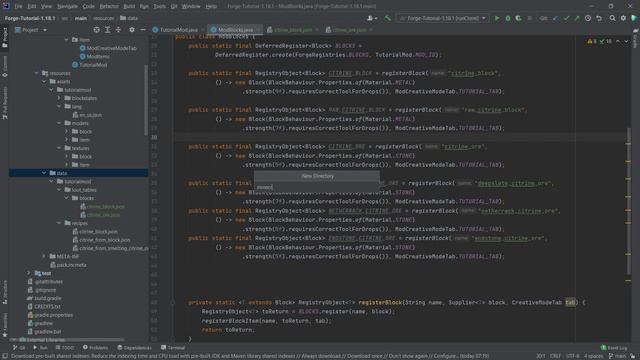Expand the blockstates folder

point(59,98)
